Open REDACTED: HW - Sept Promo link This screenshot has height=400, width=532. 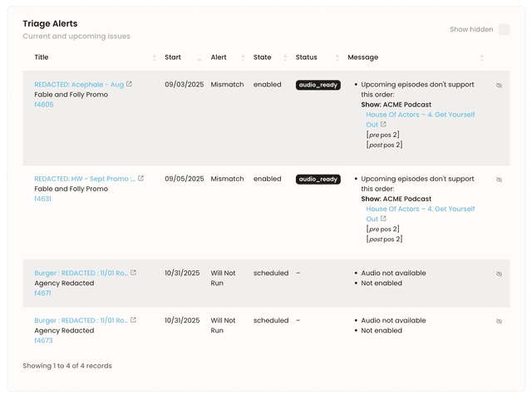tap(85, 179)
